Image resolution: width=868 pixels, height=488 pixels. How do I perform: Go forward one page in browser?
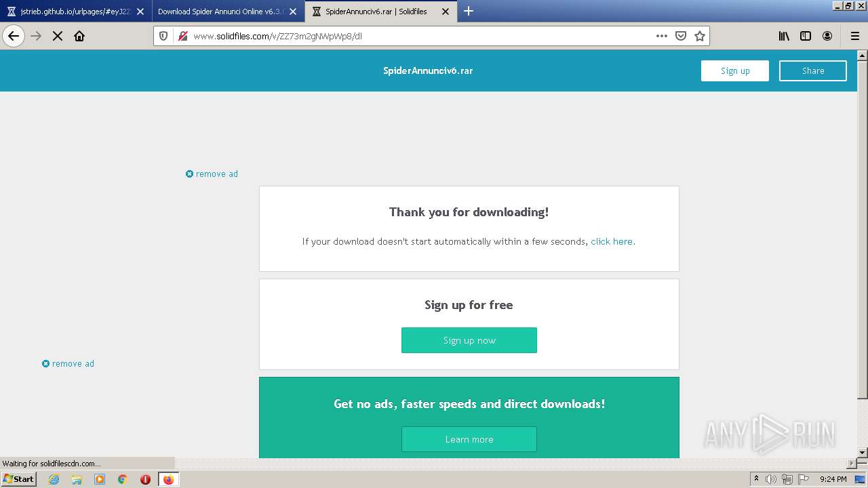tap(36, 36)
